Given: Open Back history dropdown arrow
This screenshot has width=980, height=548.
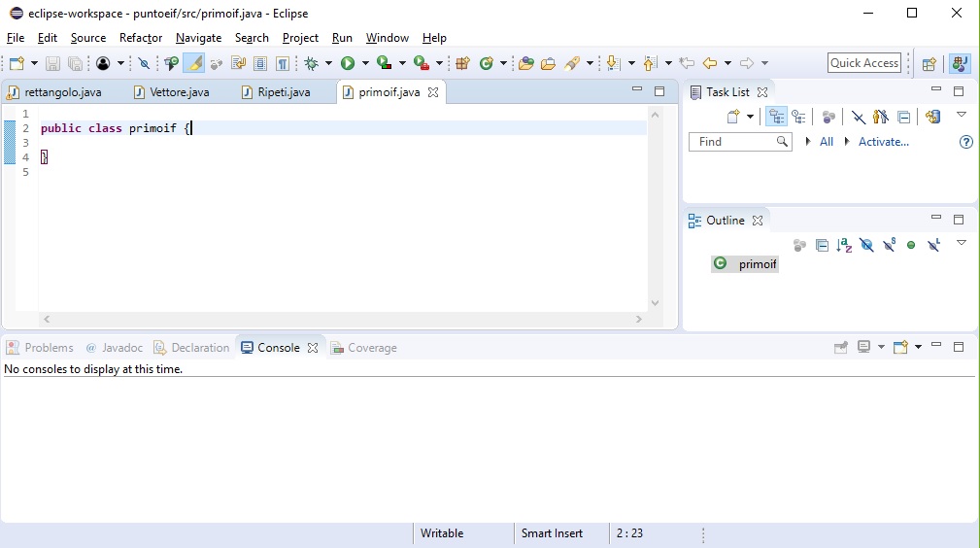Looking at the screenshot, I should (727, 63).
